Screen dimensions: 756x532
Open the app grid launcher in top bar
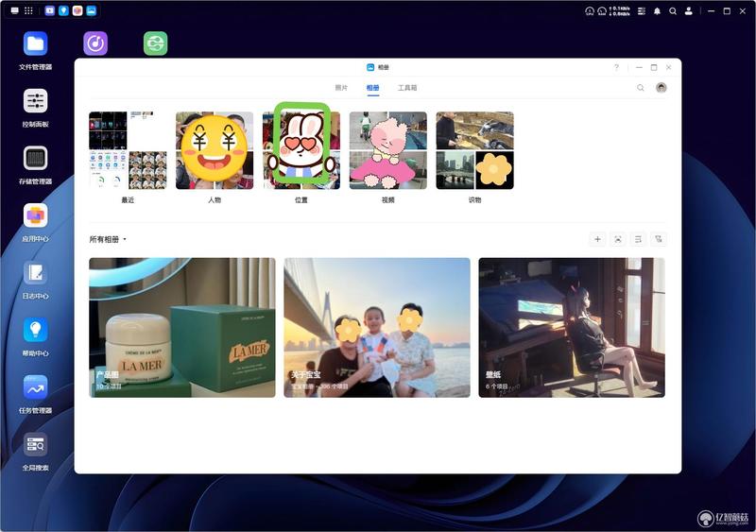tap(29, 10)
